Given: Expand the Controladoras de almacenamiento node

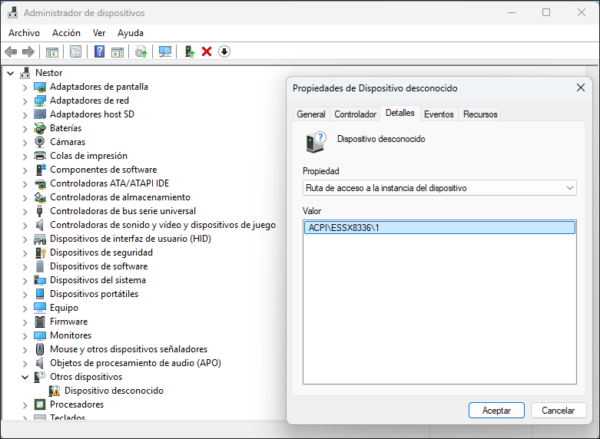Looking at the screenshot, I should tap(25, 197).
